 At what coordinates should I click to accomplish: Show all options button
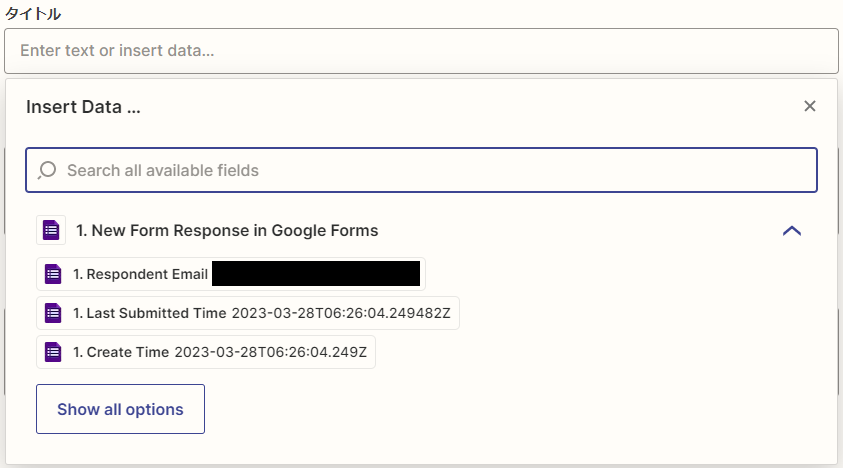point(120,409)
